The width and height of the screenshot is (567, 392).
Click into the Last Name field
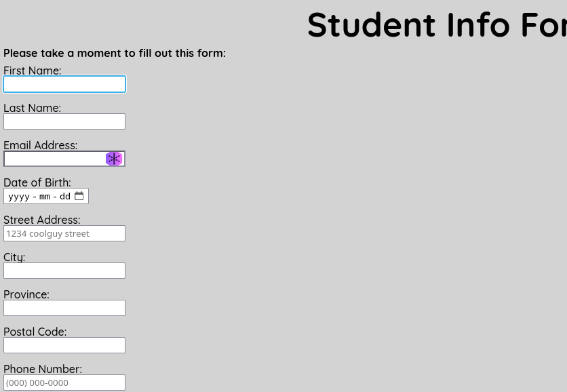pos(64,121)
